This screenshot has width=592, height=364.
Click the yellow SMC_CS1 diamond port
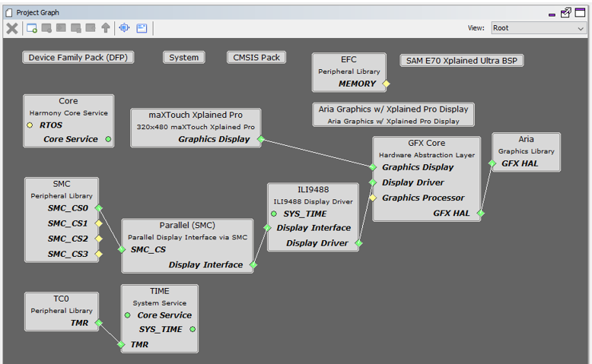pyautogui.click(x=99, y=223)
